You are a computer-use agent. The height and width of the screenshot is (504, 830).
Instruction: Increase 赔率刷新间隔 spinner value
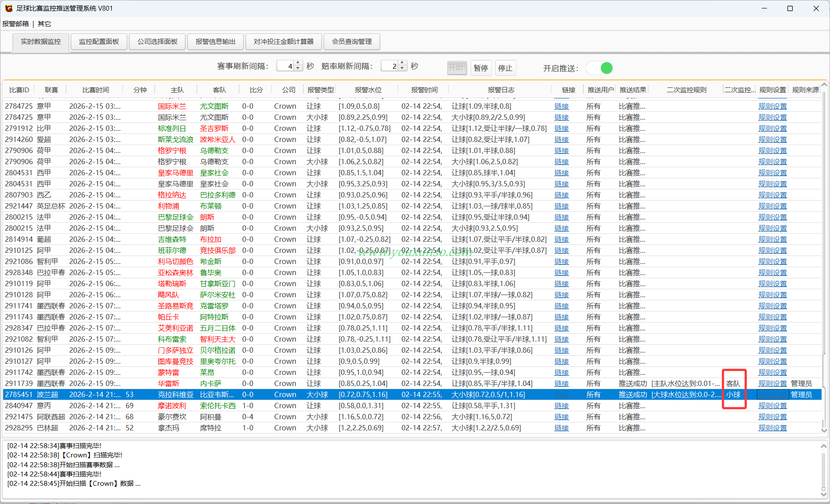click(x=402, y=63)
